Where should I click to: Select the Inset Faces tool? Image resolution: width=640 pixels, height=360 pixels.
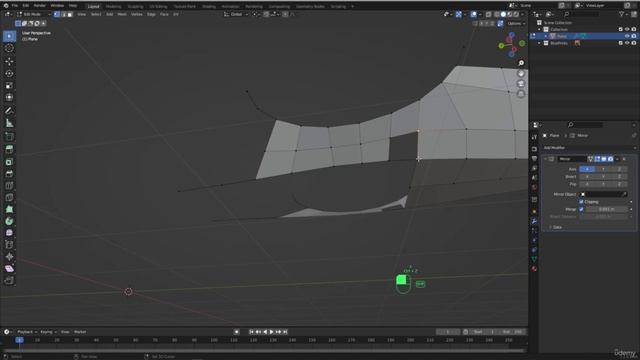pyautogui.click(x=9, y=162)
